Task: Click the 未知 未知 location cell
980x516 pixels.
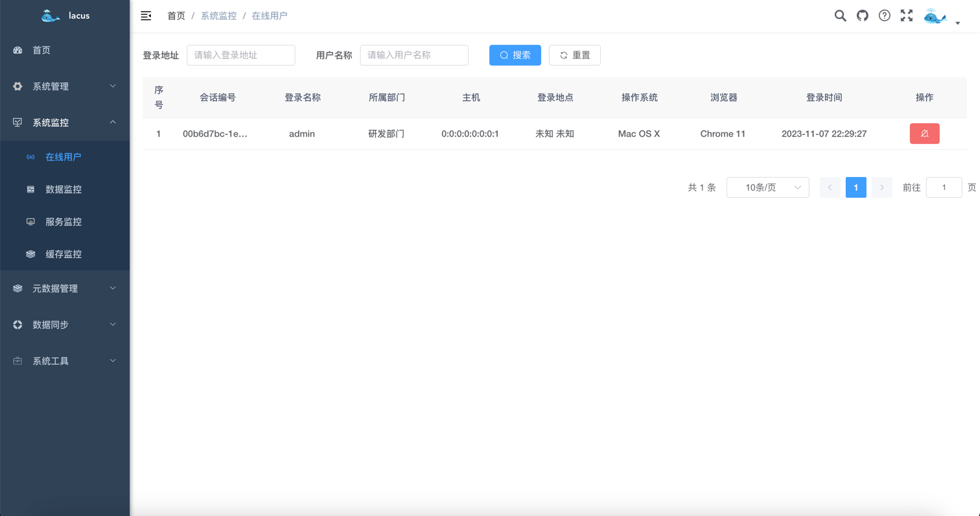Action: [x=555, y=134]
